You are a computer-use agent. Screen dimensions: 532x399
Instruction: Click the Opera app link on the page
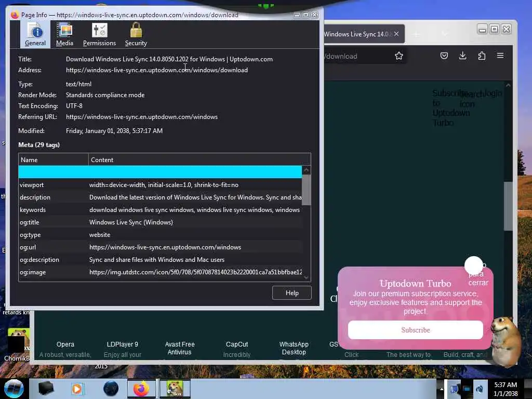65,344
